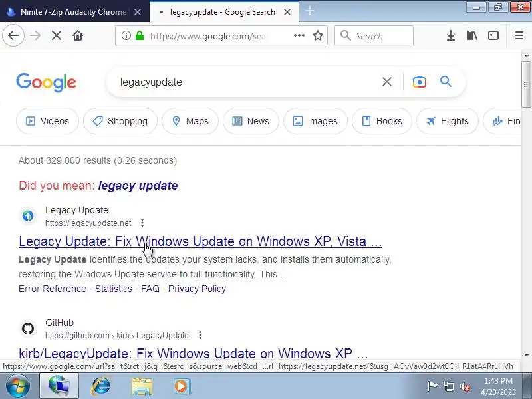Stop loading the page

tap(57, 35)
